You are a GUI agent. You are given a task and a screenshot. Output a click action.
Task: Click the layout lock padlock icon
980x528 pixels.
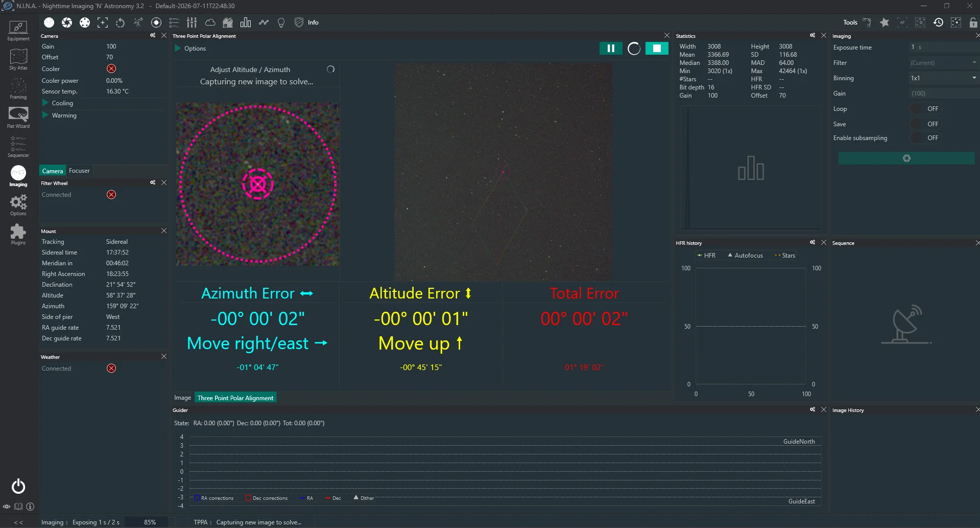click(x=973, y=22)
